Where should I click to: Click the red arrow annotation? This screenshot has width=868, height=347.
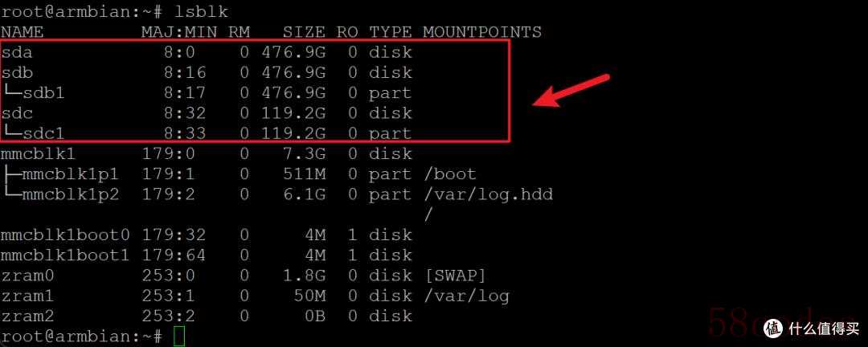click(570, 90)
